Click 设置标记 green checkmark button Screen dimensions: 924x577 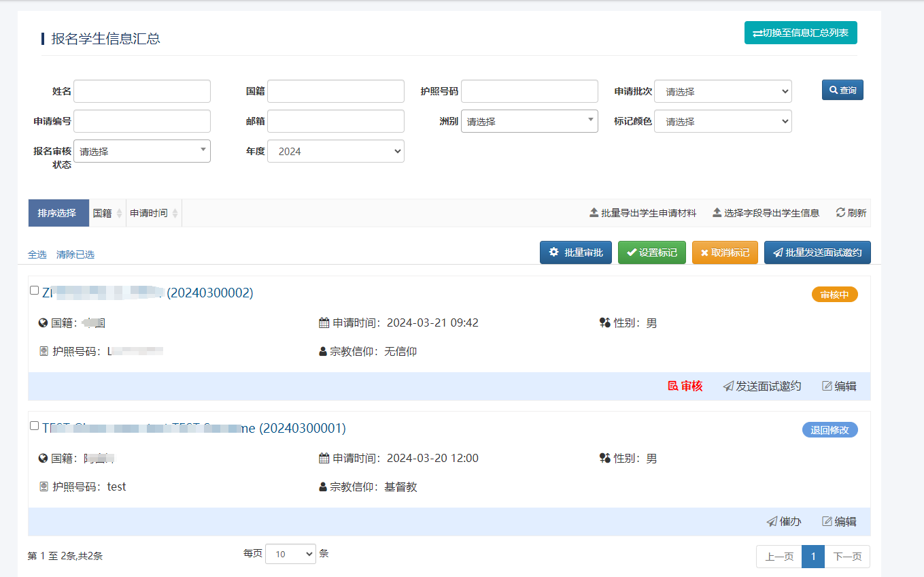coord(651,252)
